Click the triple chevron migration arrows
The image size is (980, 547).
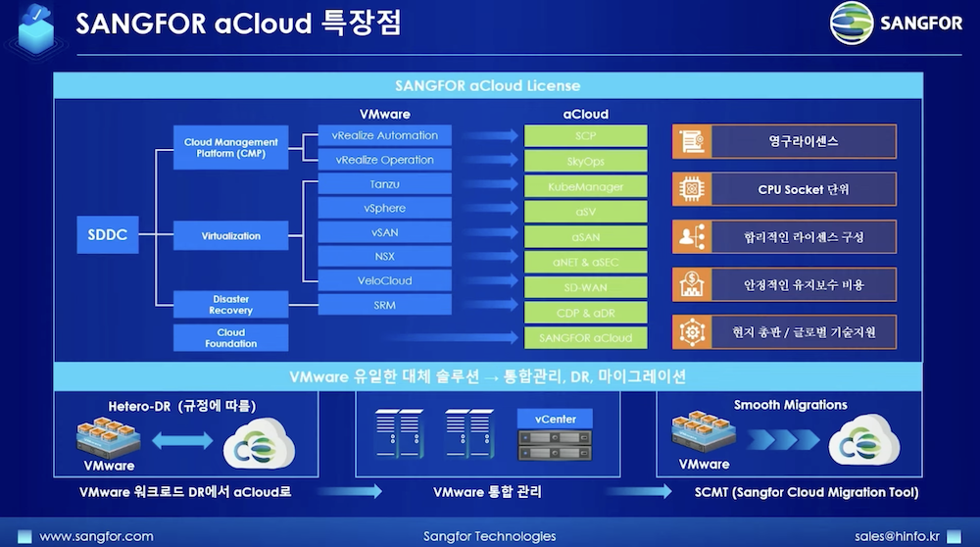point(783,439)
